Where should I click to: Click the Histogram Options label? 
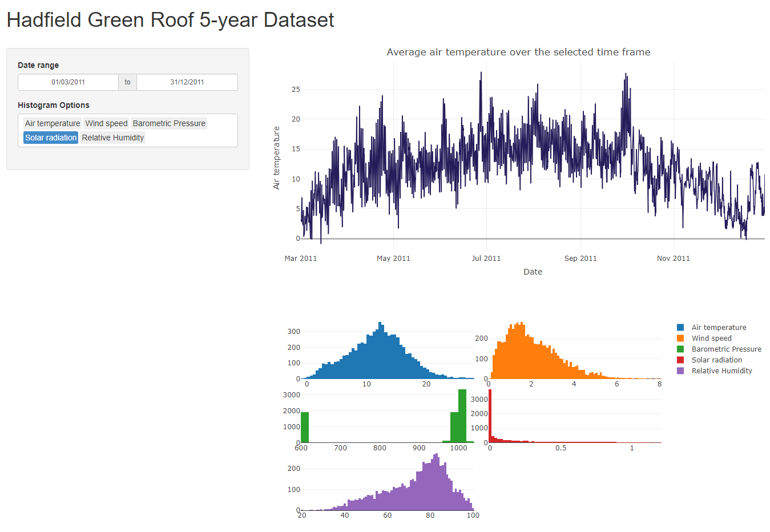pos(54,105)
